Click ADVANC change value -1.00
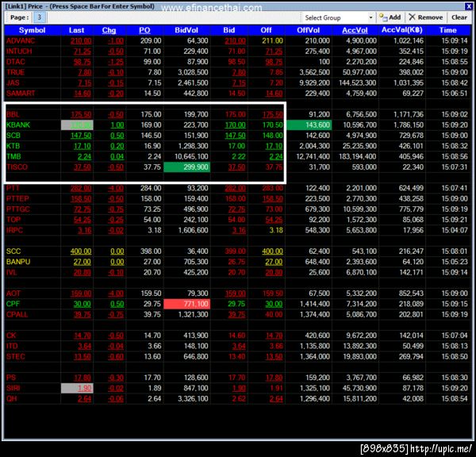The height and width of the screenshot is (457, 476). 116,40
